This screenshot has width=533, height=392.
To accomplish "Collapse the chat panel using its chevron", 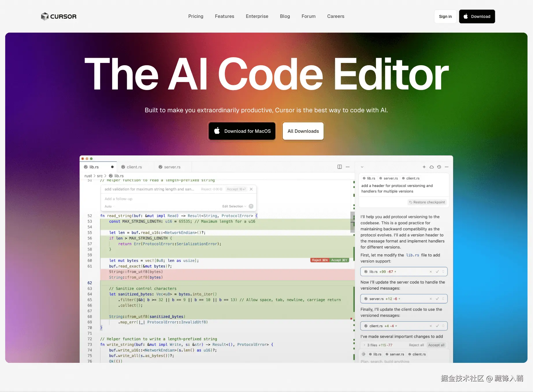I will pos(362,167).
